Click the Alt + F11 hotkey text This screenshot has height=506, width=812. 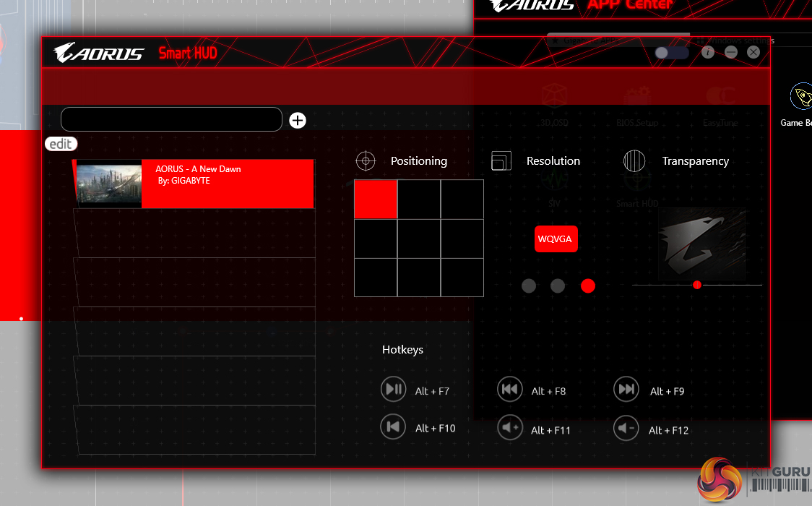[x=550, y=430]
